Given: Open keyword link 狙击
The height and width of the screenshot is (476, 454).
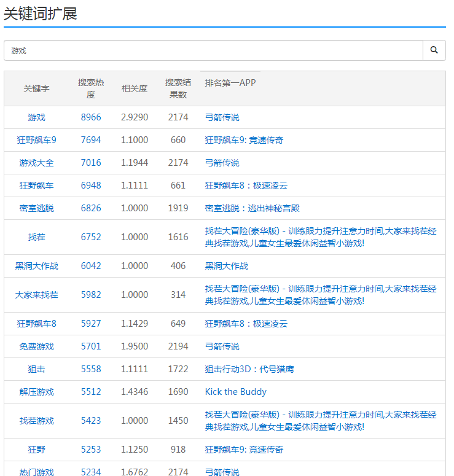Looking at the screenshot, I should pos(36,369).
